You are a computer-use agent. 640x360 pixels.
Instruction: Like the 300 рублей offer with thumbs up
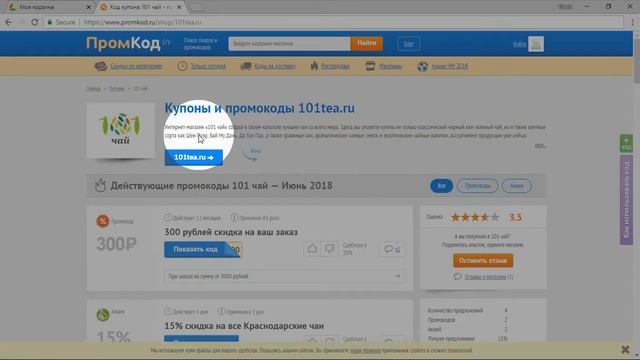(x=312, y=249)
